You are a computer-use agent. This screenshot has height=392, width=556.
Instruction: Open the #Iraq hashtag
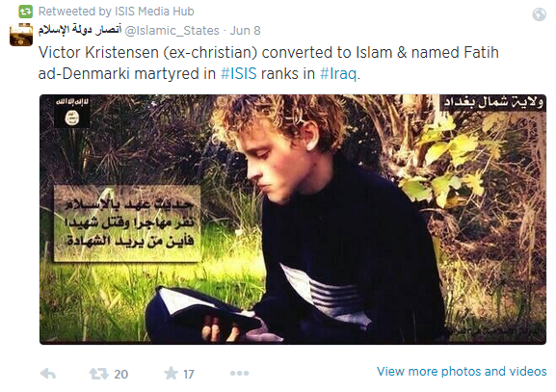tap(338, 74)
